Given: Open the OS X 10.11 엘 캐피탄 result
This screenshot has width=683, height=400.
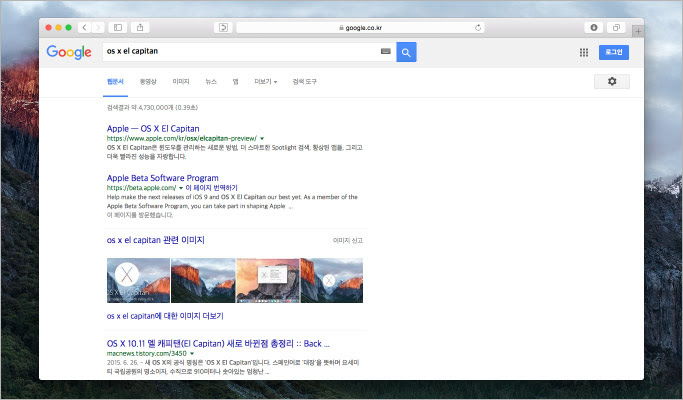Looking at the screenshot, I should [218, 343].
